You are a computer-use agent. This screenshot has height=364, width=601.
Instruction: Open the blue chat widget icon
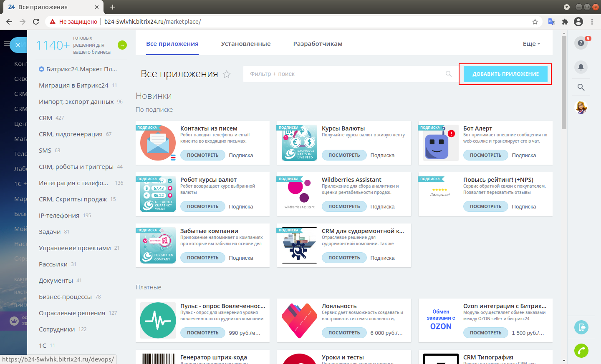tap(581, 327)
